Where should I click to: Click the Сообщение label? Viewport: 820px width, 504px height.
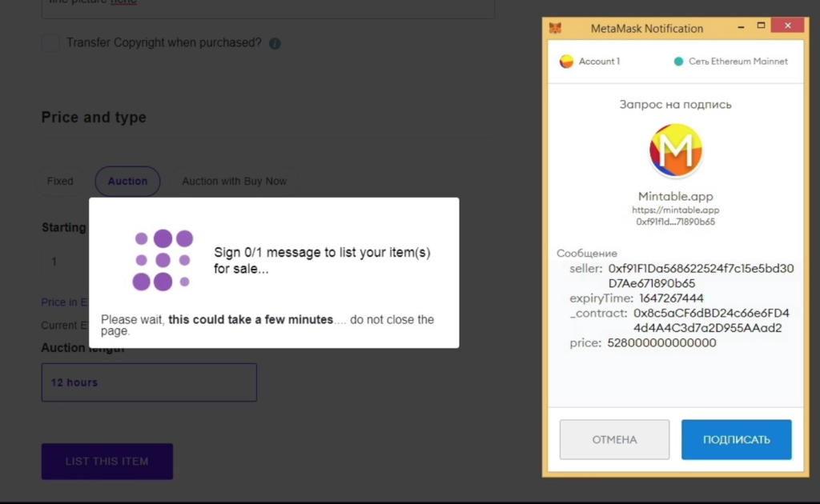[x=587, y=254]
